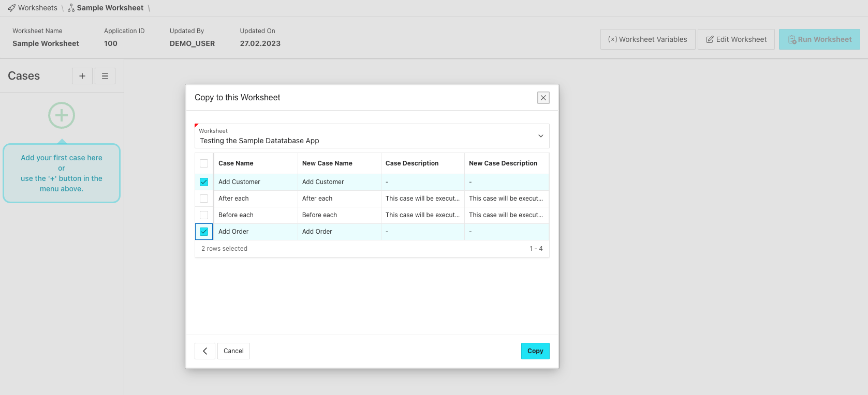
Task: Toggle the select-all checkbox in table header
Action: click(204, 163)
